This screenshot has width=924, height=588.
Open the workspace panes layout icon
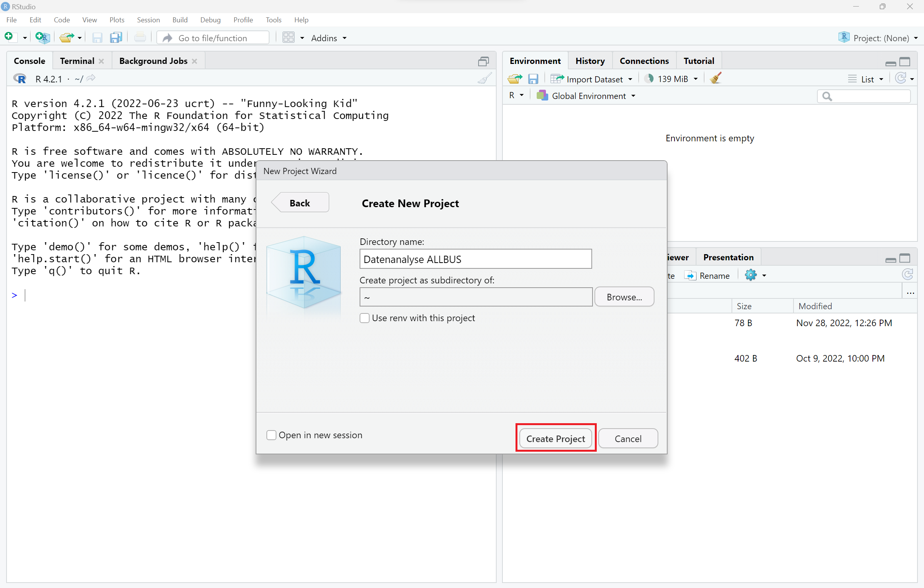point(288,37)
